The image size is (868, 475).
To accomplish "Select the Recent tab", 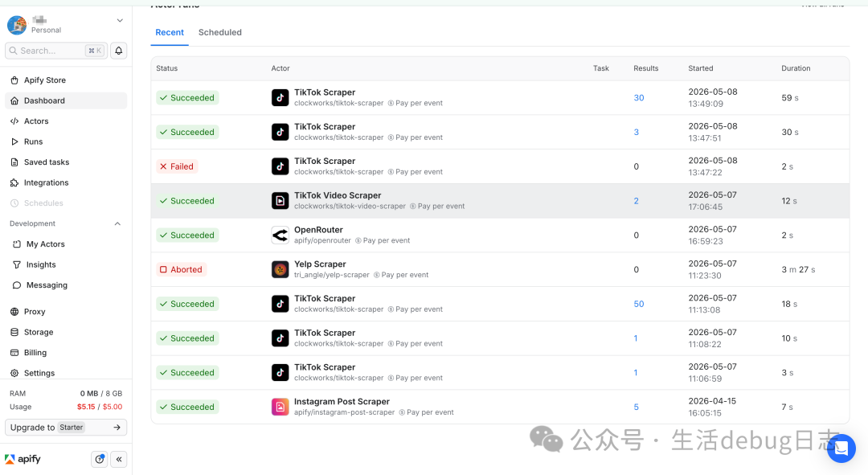I will pyautogui.click(x=170, y=32).
